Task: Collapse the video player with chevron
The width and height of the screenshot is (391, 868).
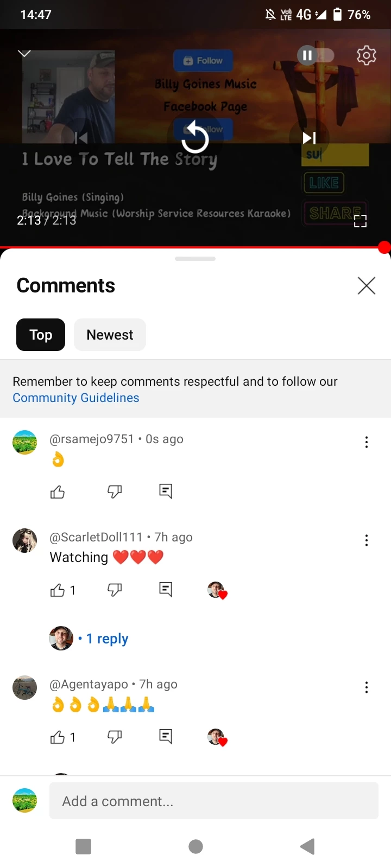Action: pos(24,53)
